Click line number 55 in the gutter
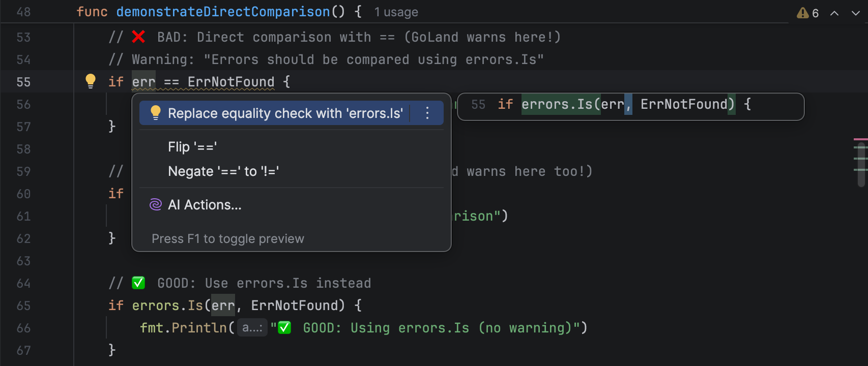The image size is (868, 366). coord(23,82)
